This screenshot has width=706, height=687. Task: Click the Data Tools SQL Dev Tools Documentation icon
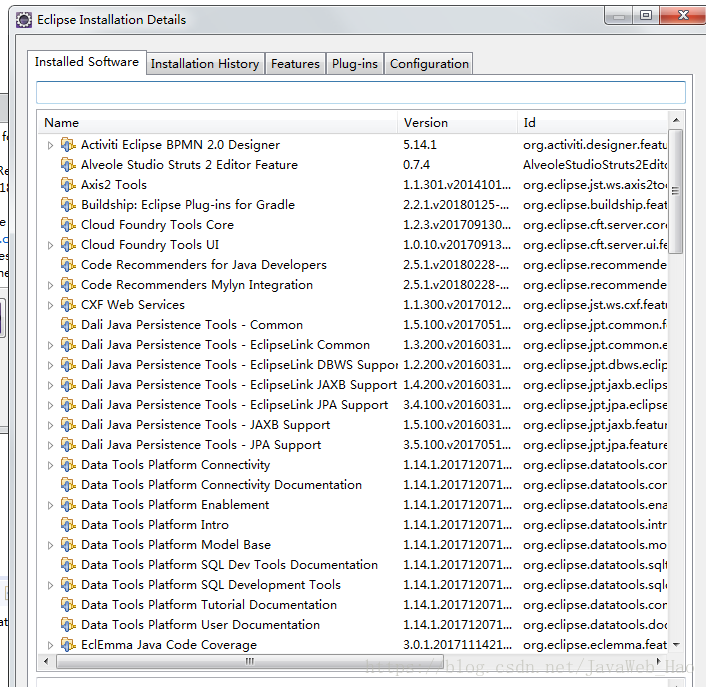[x=68, y=565]
